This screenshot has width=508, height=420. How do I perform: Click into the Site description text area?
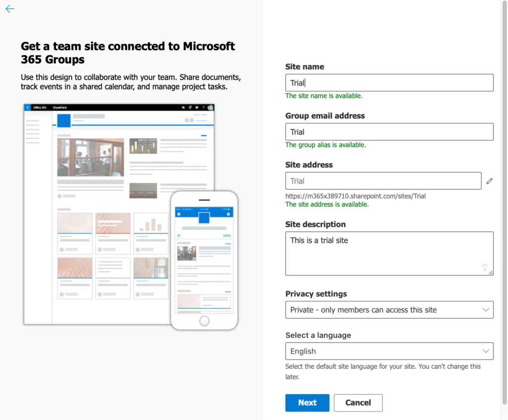pos(389,254)
